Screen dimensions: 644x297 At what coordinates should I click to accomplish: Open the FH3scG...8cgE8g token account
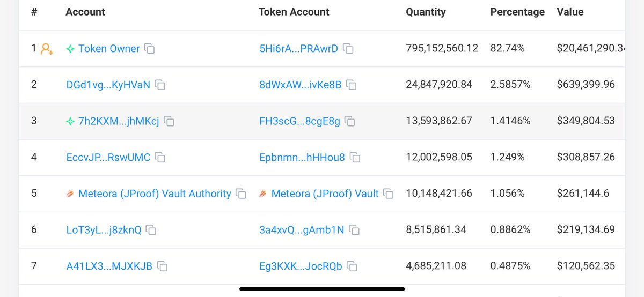299,121
